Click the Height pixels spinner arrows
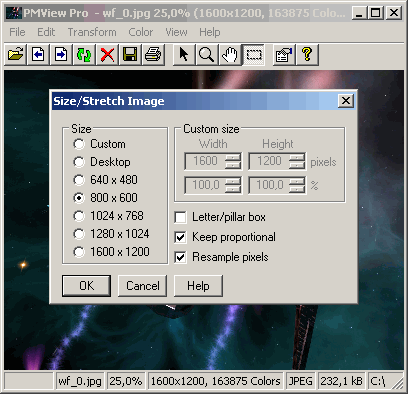This screenshot has height=394, width=408. click(297, 161)
